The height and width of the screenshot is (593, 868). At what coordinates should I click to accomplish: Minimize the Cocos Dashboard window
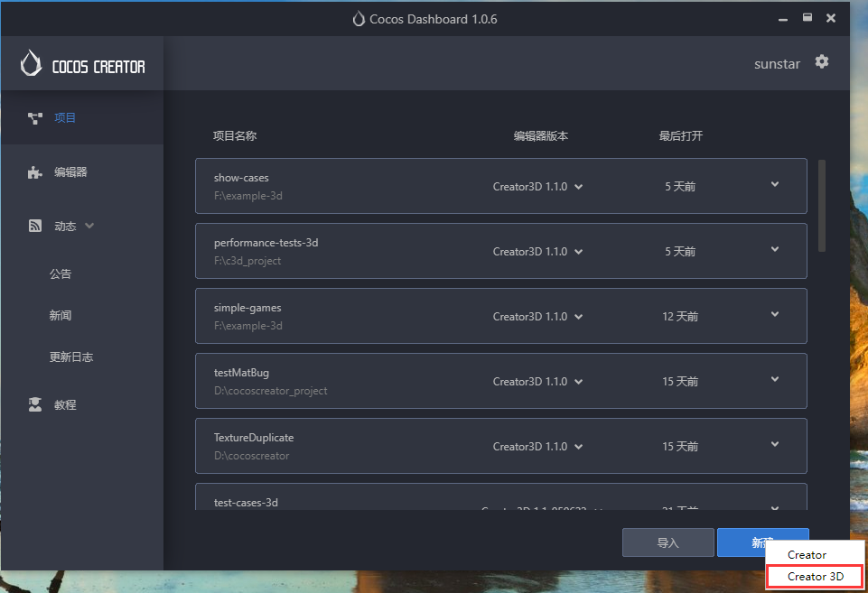click(x=783, y=19)
